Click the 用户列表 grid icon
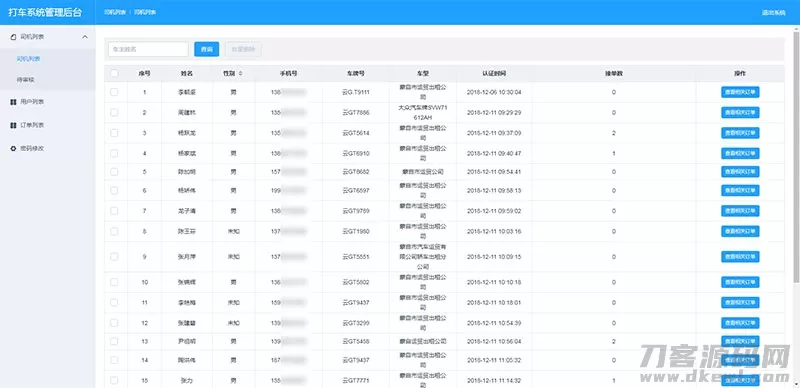Screen dimensions: 800x388 (x=13, y=102)
